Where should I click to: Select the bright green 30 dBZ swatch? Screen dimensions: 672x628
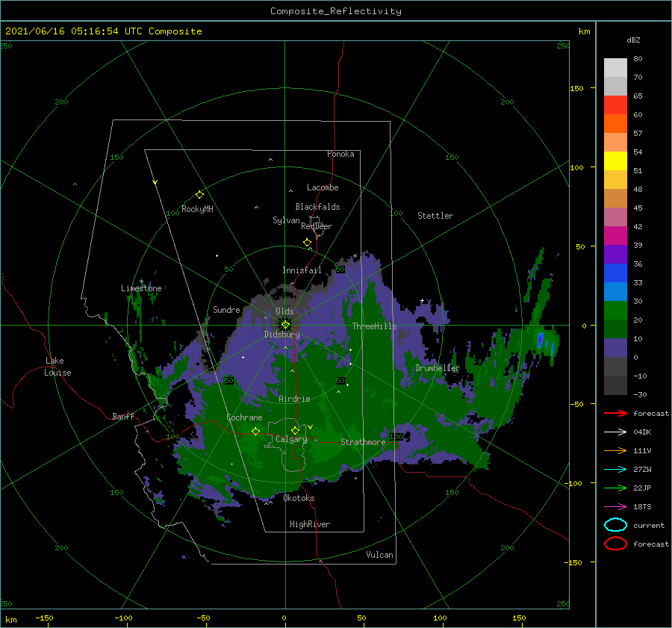point(615,311)
